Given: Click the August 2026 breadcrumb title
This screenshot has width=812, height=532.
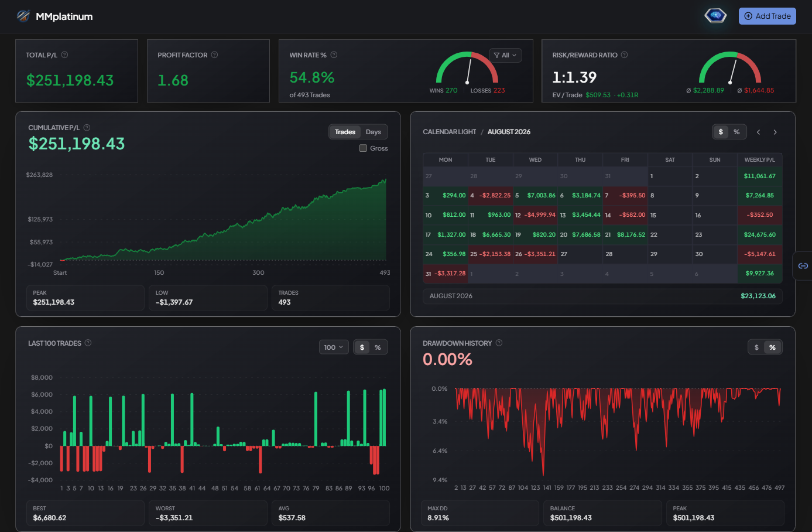Looking at the screenshot, I should tap(509, 132).
